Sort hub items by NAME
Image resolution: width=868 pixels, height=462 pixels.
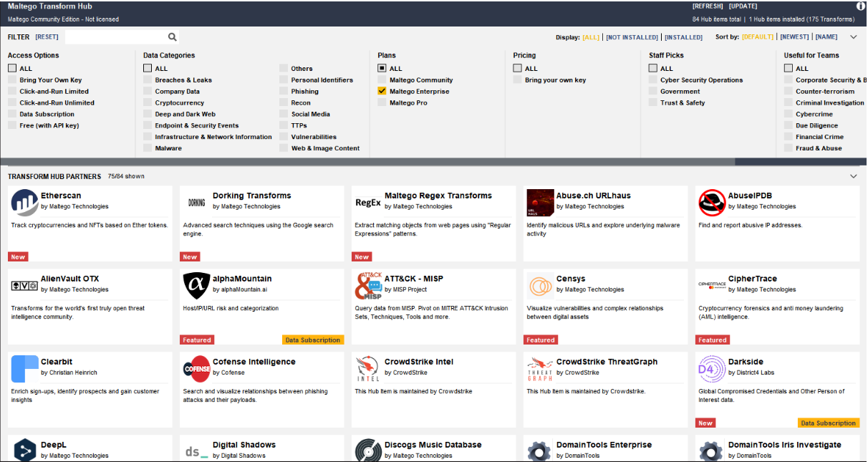pyautogui.click(x=826, y=37)
